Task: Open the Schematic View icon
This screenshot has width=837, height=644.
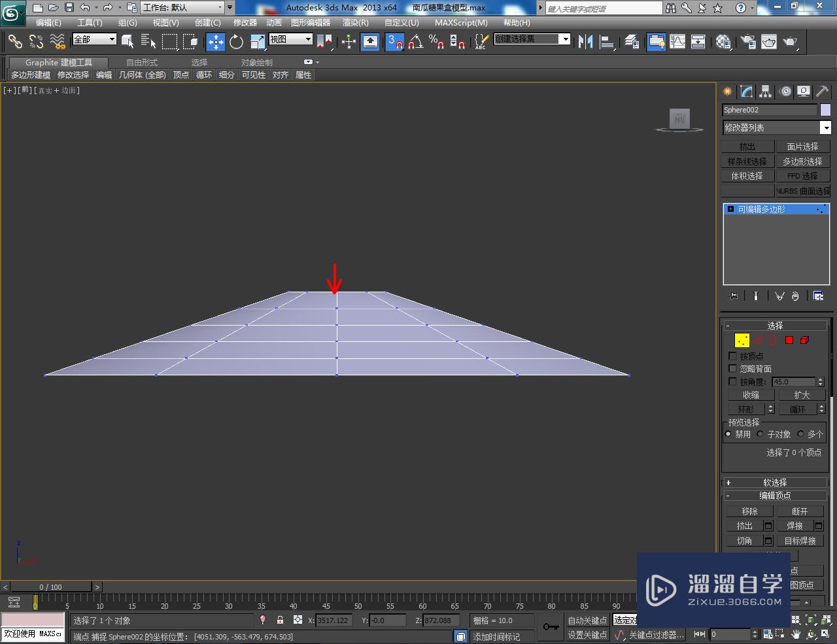Action: (x=698, y=42)
